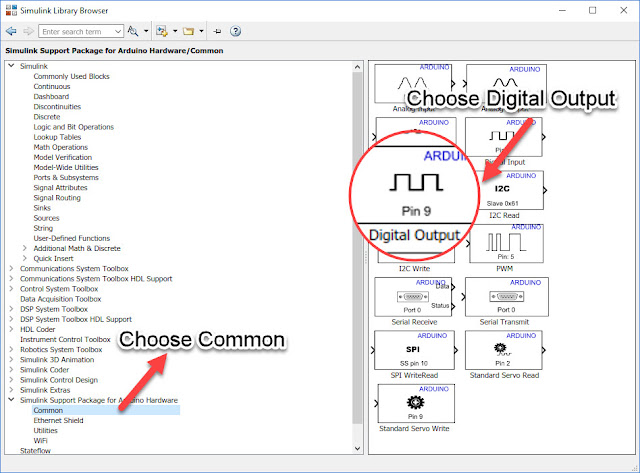Expand DSP System Toolbox node
The width and height of the screenshot is (640, 473).
[x=11, y=309]
